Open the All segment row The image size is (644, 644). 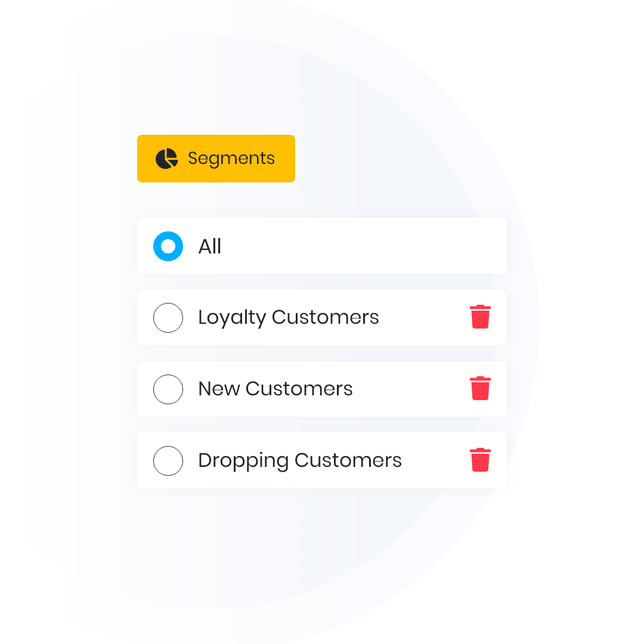click(322, 246)
